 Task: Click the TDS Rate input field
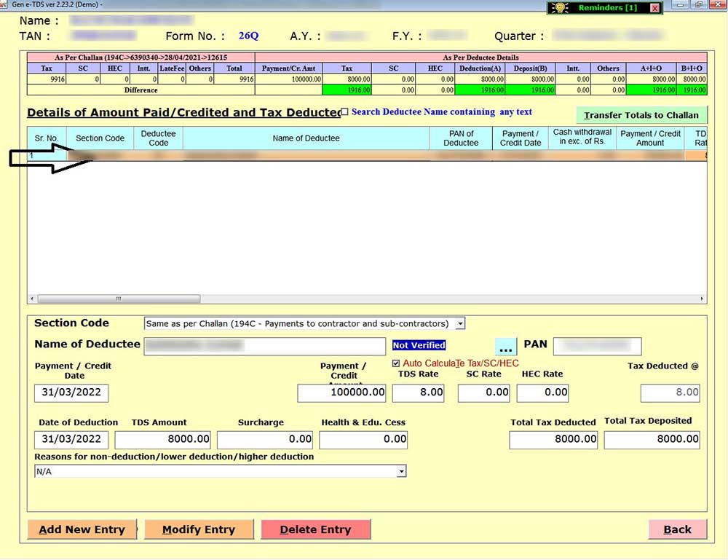tap(418, 393)
